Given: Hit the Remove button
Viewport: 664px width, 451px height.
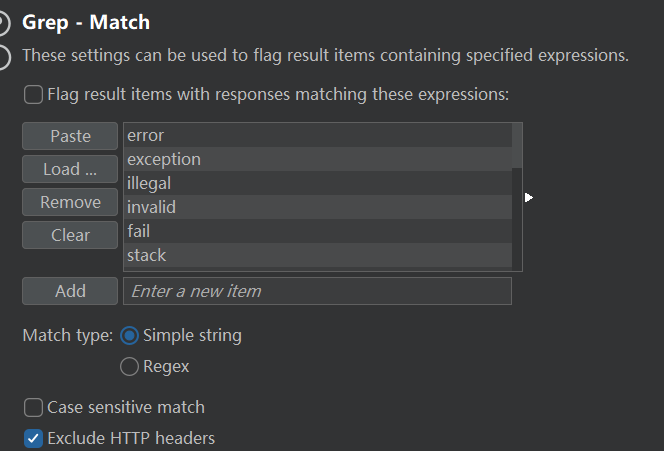Looking at the screenshot, I should pos(70,202).
